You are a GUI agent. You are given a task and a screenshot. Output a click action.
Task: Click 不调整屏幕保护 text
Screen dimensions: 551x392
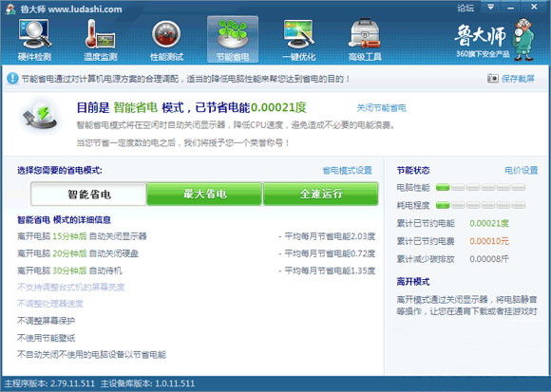pyautogui.click(x=46, y=321)
